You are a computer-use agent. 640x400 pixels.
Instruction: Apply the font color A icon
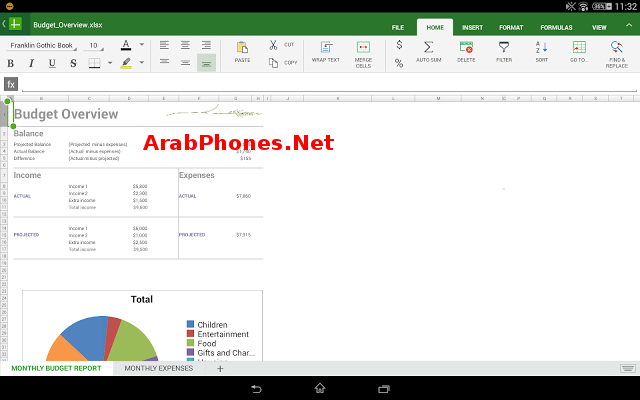[126, 45]
